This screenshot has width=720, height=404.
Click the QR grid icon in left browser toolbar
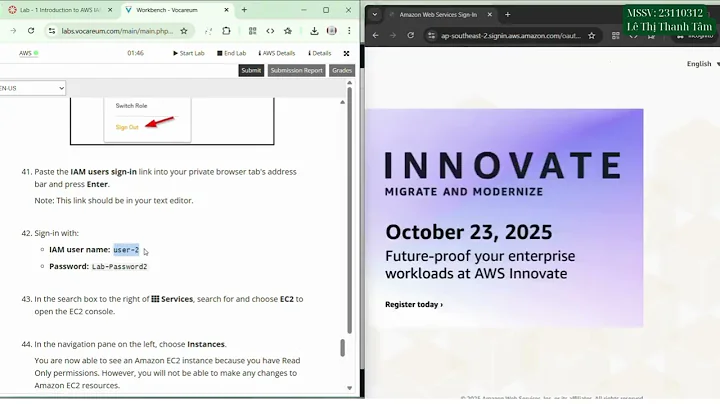[252, 31]
